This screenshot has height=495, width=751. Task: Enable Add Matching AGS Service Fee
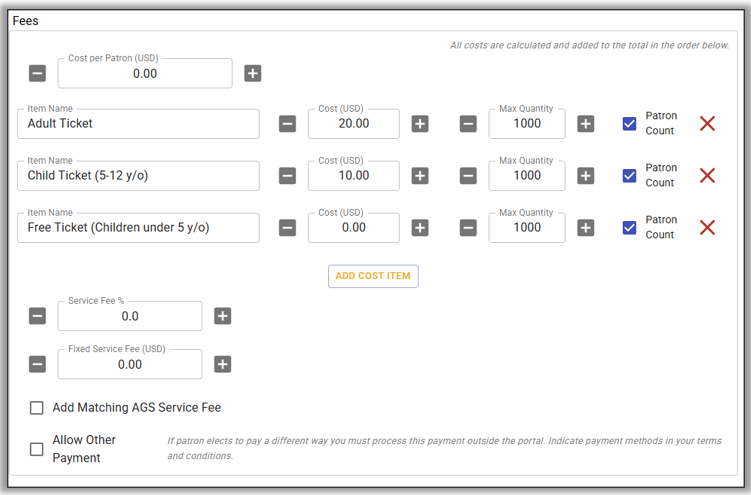tap(37, 408)
